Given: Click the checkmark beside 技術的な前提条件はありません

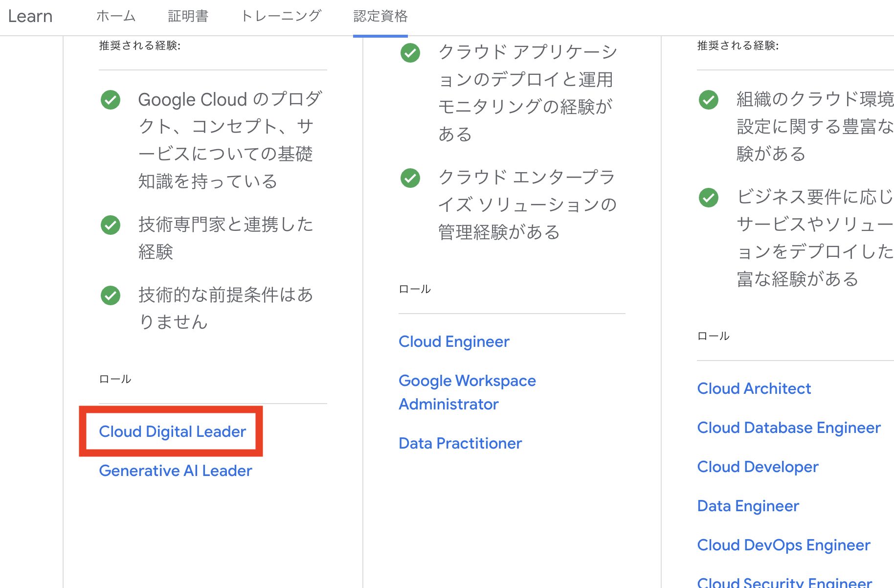Looking at the screenshot, I should (111, 295).
